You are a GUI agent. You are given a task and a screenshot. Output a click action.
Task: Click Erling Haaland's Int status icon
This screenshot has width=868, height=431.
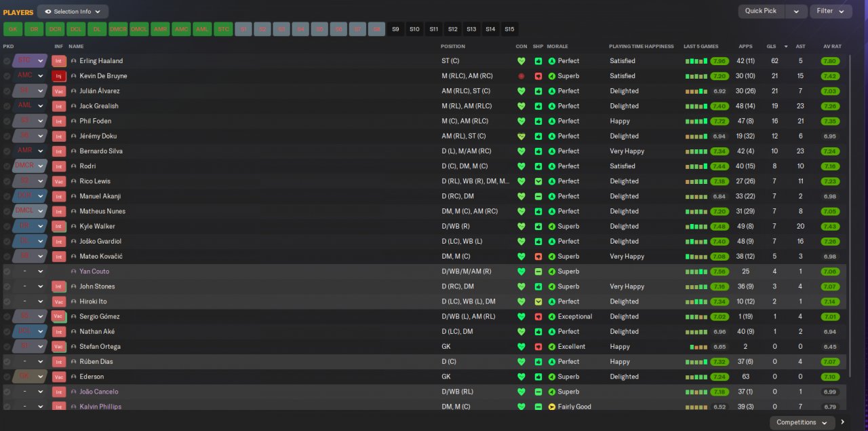click(x=59, y=61)
